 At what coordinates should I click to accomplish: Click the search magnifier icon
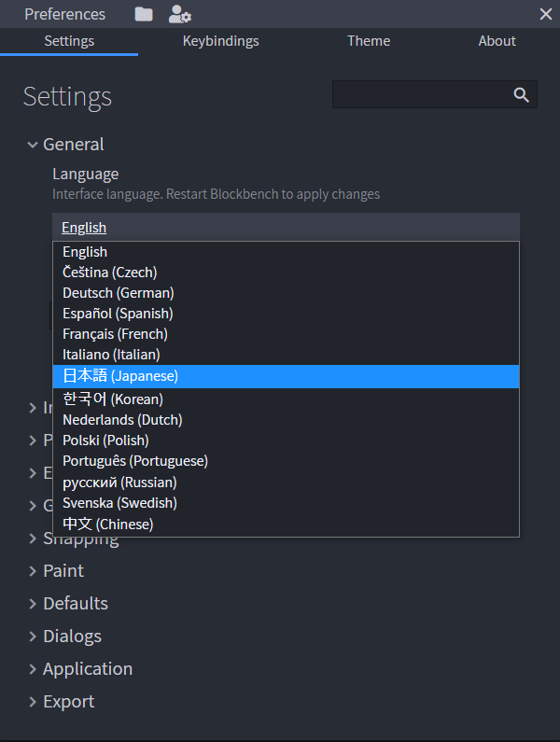522,94
